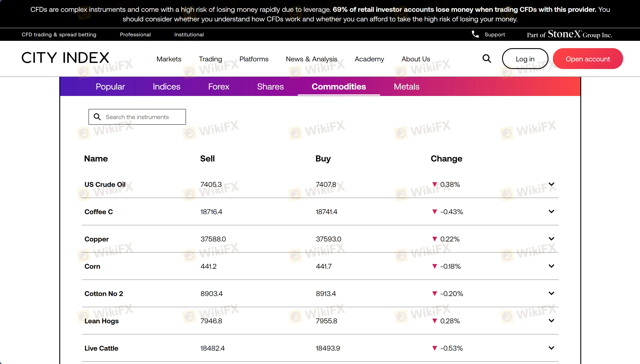640x364 pixels.
Task: Focus the Search the instruments field
Action: 137,117
